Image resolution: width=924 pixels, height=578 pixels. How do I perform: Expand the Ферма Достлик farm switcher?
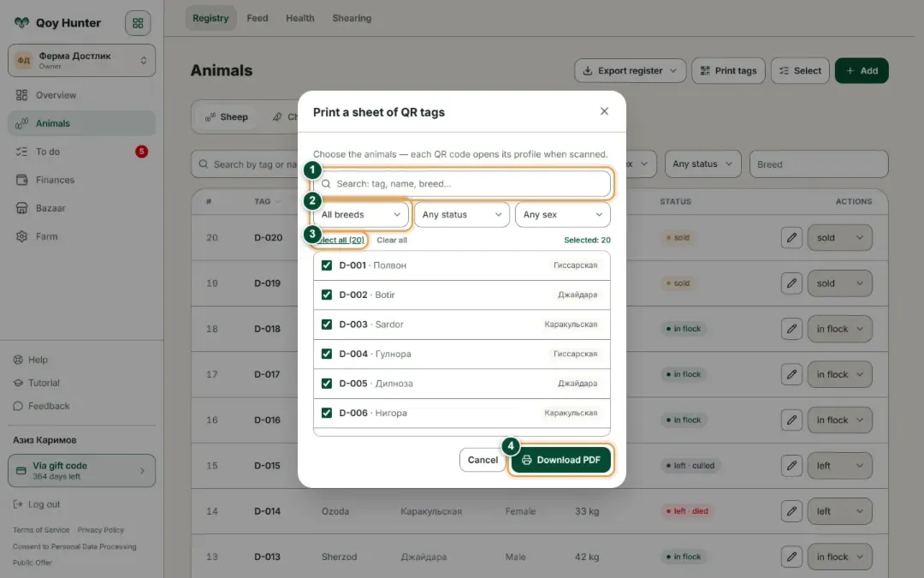click(81, 60)
